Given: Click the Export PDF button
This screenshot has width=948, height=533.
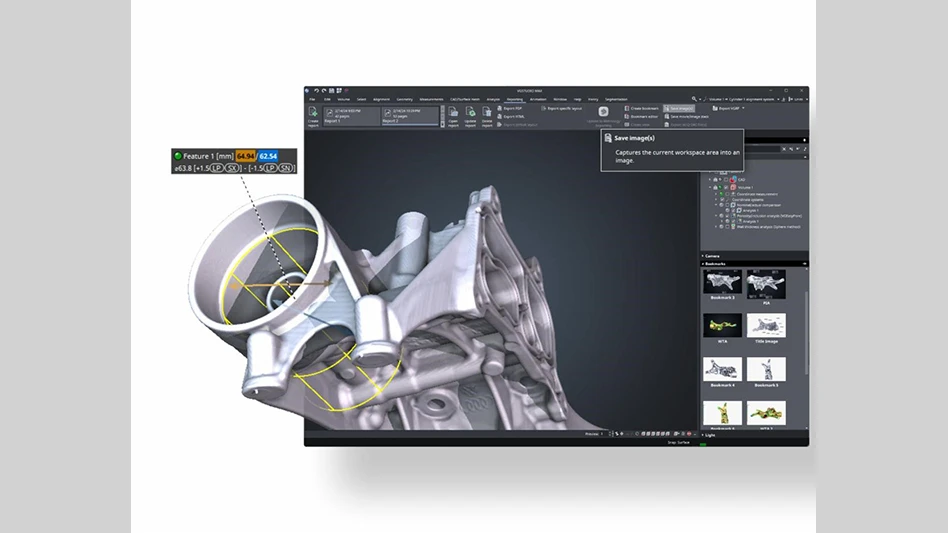Looking at the screenshot, I should click(x=515, y=108).
